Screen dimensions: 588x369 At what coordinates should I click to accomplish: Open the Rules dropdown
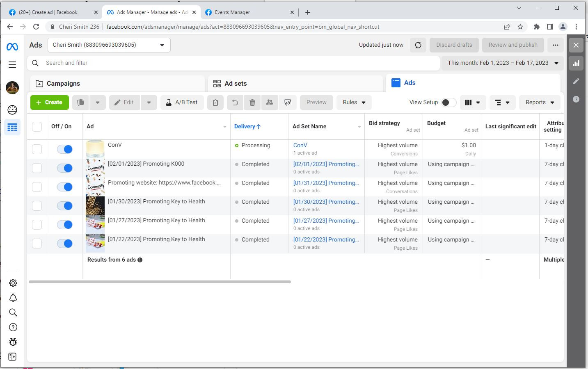pos(354,102)
